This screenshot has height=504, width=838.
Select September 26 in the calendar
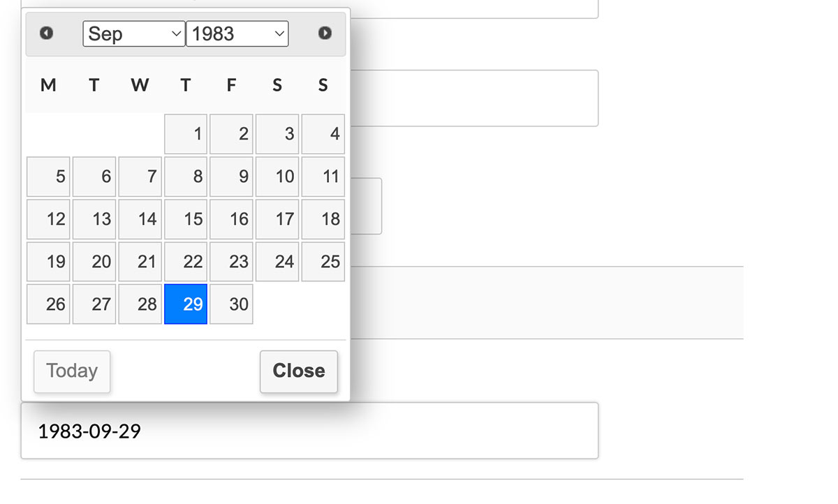click(x=48, y=304)
